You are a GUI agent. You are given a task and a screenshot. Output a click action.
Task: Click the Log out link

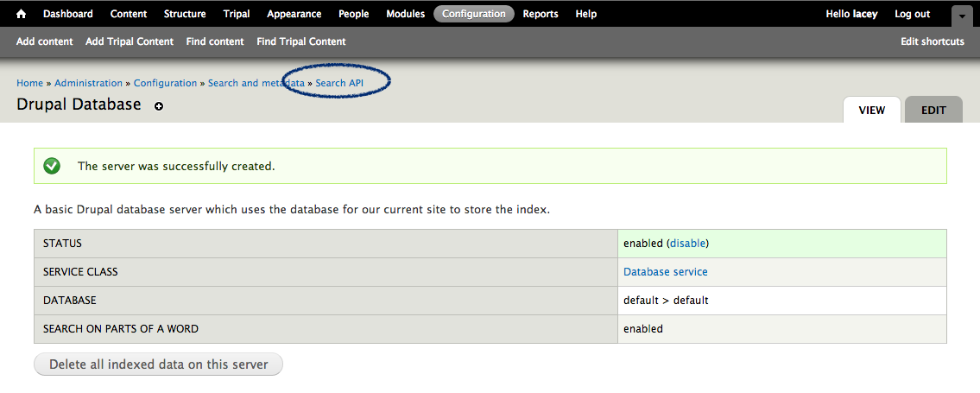(x=912, y=14)
